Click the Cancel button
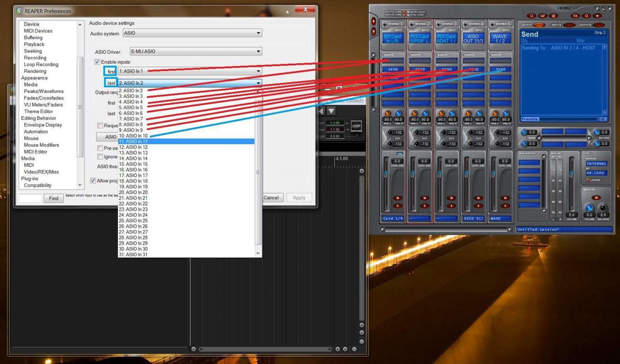Screen dimensions: 620x364 pos(271,198)
